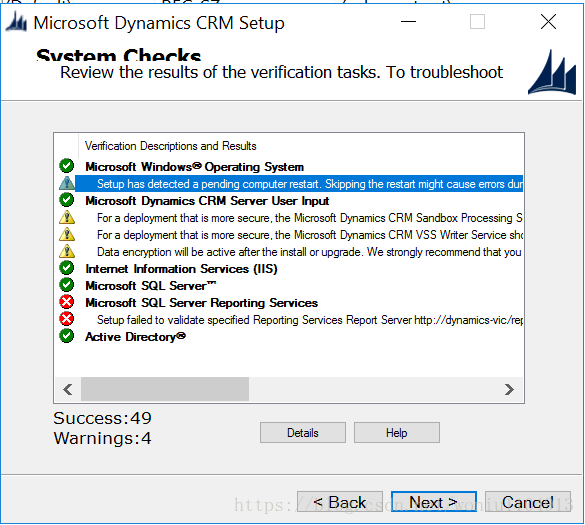Click the horizontal scrollbar right arrow

pyautogui.click(x=510, y=390)
